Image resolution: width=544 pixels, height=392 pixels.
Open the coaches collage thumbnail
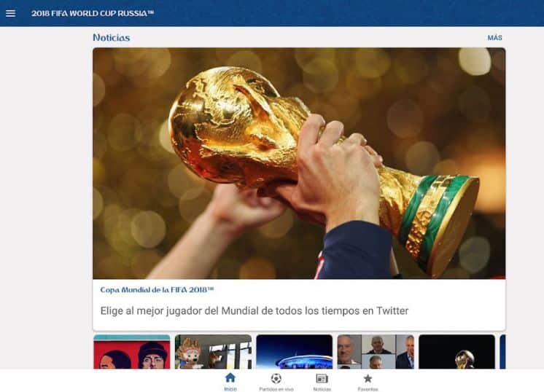coord(376,351)
